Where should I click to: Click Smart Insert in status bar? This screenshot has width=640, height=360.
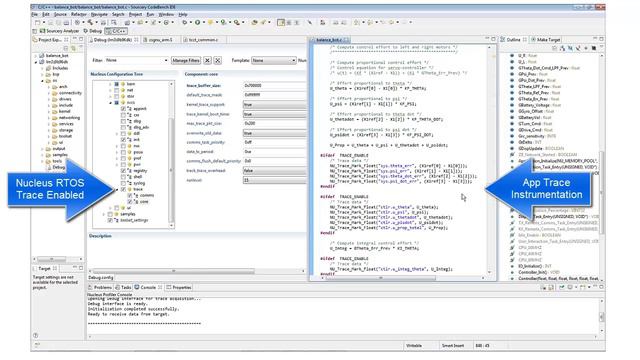453,346
